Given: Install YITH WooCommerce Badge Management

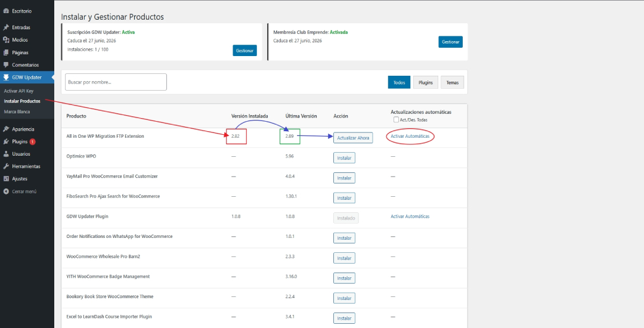Looking at the screenshot, I should point(344,279).
